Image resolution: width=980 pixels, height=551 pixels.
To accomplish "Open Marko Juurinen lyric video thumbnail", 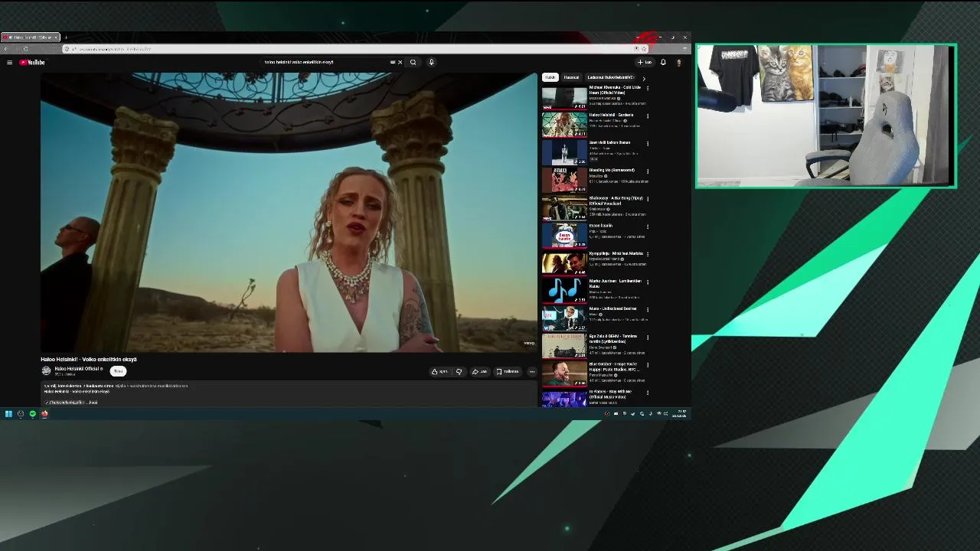I will click(564, 290).
